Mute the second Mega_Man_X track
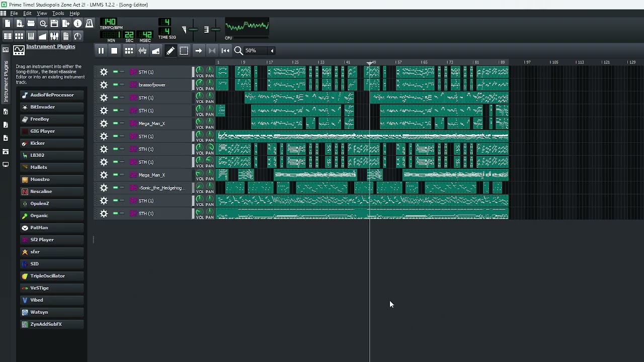 pos(115,175)
